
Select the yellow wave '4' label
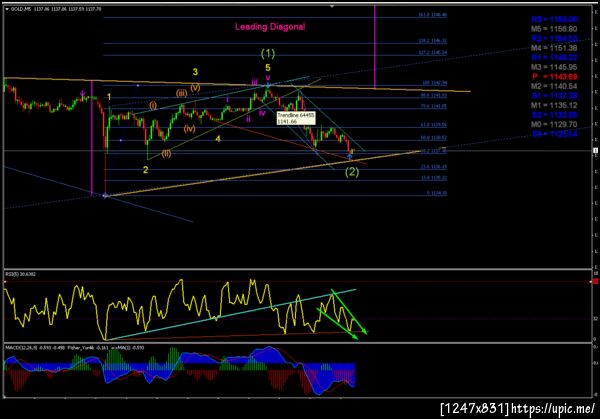(218, 139)
